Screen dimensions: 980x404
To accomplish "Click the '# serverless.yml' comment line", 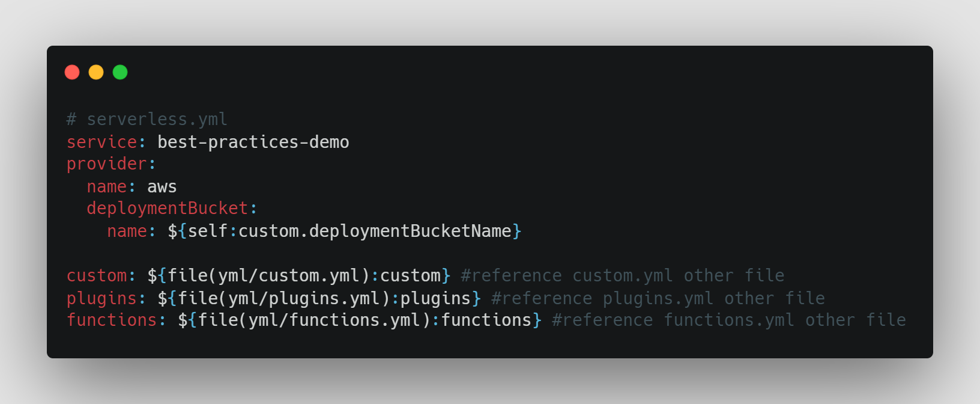I will (x=147, y=119).
